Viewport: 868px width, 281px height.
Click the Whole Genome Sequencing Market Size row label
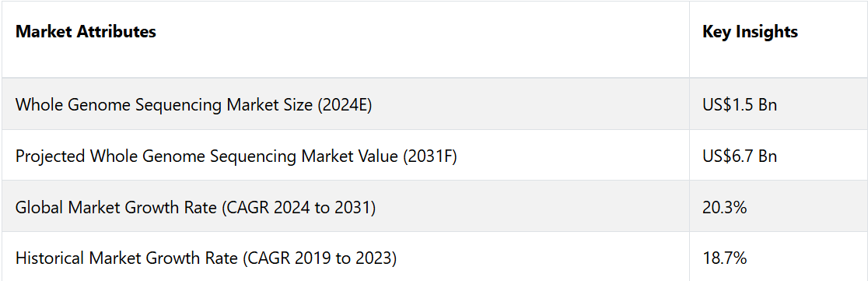click(x=194, y=104)
